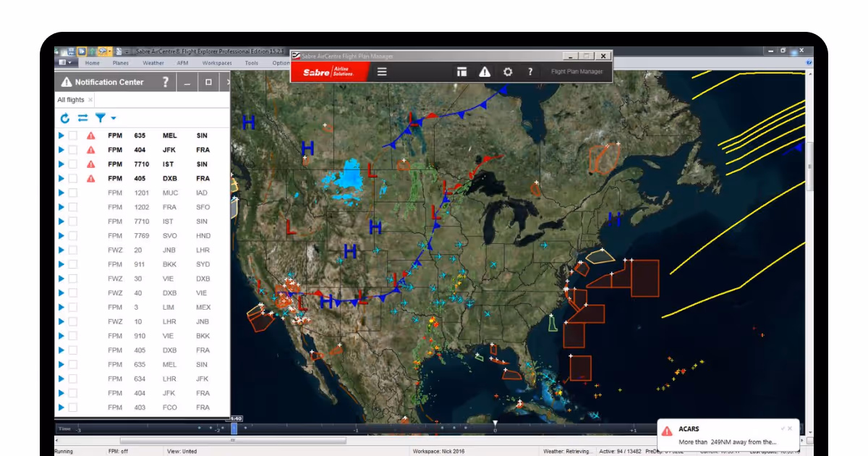Check the box for FWZ 3 LIM MEX

click(x=73, y=308)
